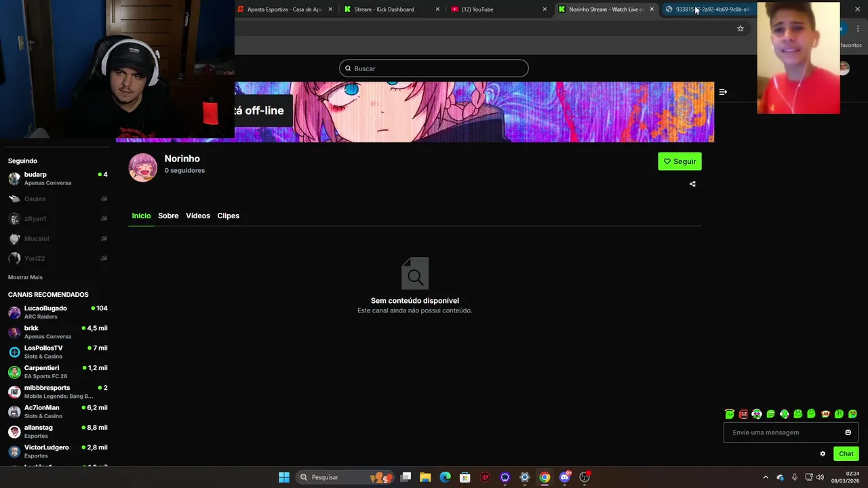Collapse the chat panel toggle icon
Screen dimensions: 868x488
tap(723, 91)
